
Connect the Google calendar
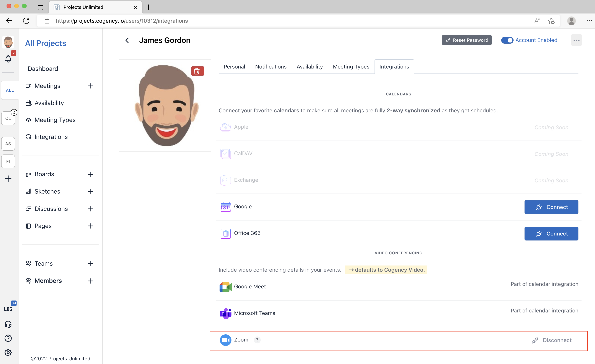click(x=551, y=207)
